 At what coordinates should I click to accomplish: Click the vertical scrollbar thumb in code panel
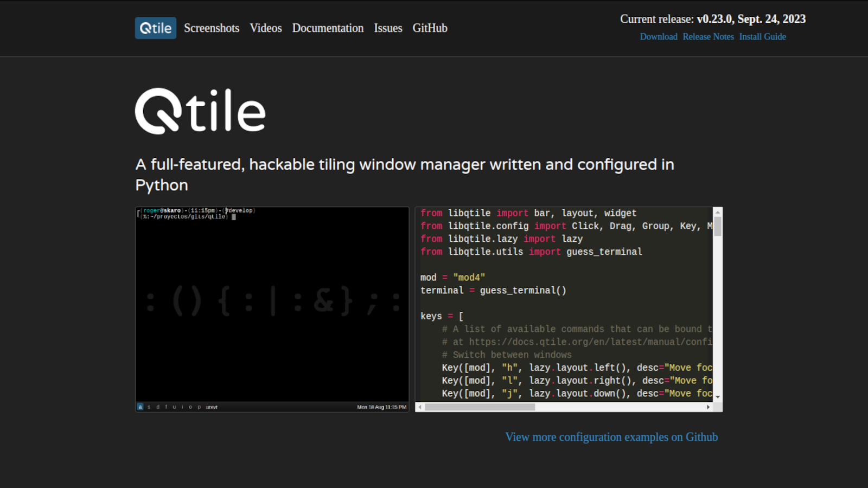718,227
